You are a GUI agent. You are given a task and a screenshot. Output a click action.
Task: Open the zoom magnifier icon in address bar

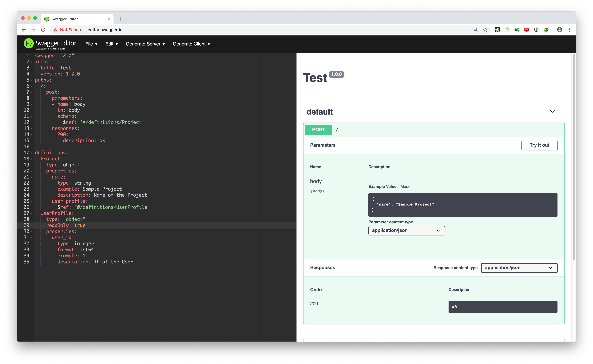(x=475, y=30)
